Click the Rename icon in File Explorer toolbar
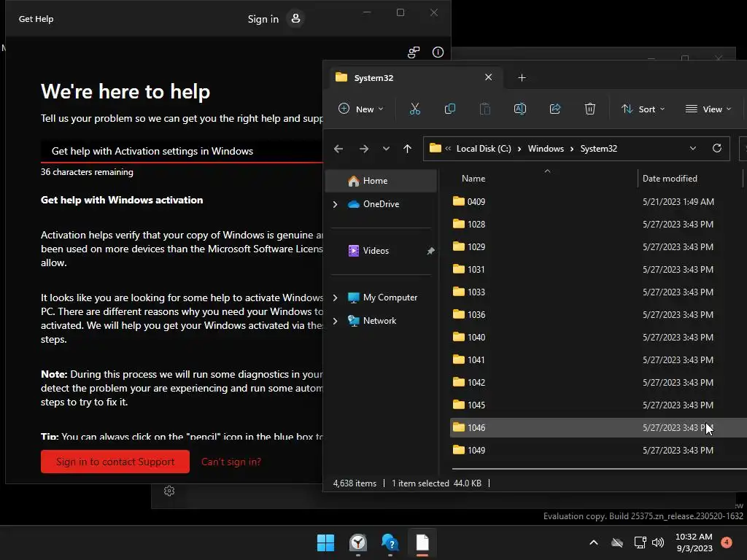 click(519, 109)
